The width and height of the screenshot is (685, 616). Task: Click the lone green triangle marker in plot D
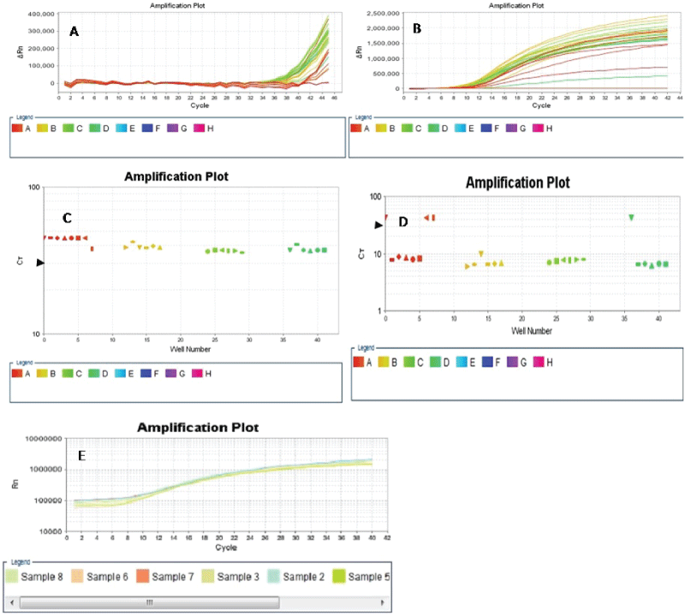[x=631, y=217]
